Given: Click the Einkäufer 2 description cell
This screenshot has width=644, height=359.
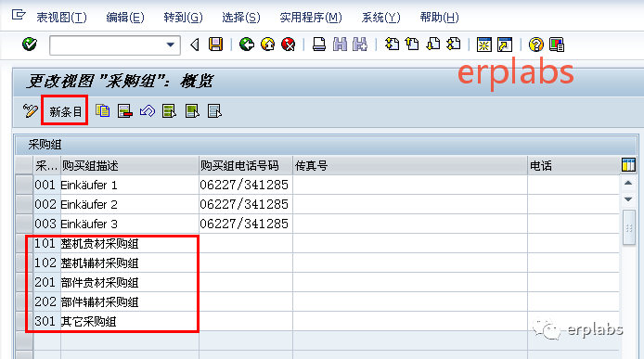Looking at the screenshot, I should [130, 204].
